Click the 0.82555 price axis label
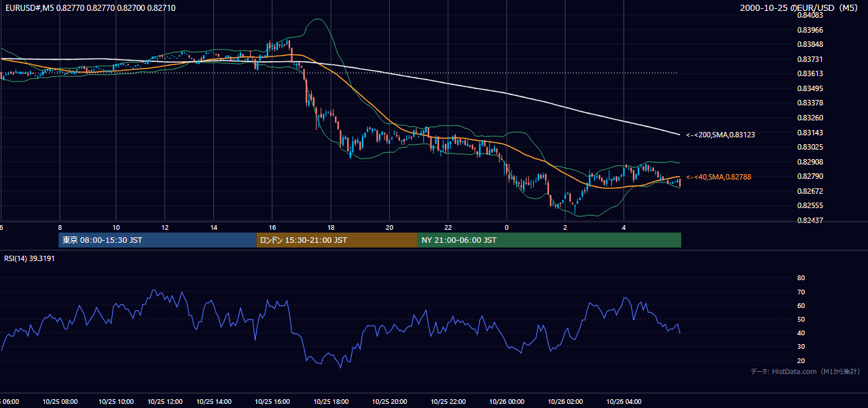 point(810,206)
